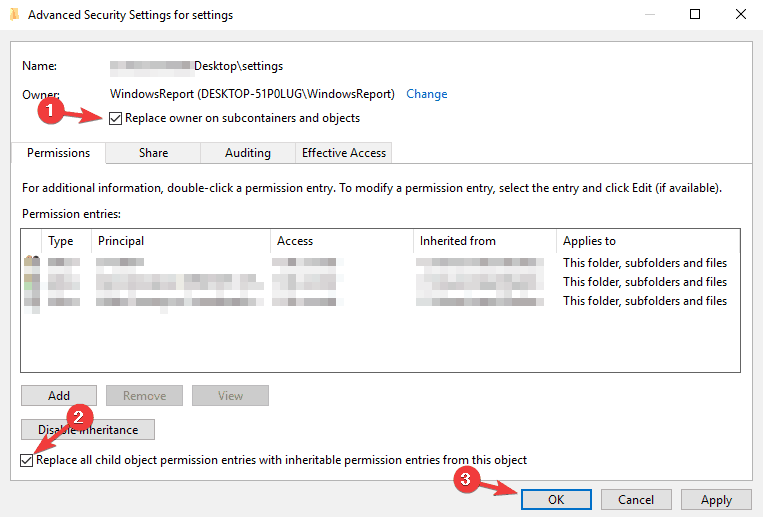Click the Disable inheritance button
This screenshot has height=517, width=763.
(88, 429)
